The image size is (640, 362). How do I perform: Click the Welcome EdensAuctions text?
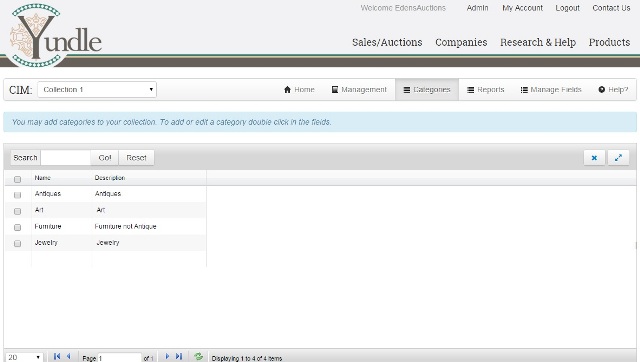(x=403, y=8)
